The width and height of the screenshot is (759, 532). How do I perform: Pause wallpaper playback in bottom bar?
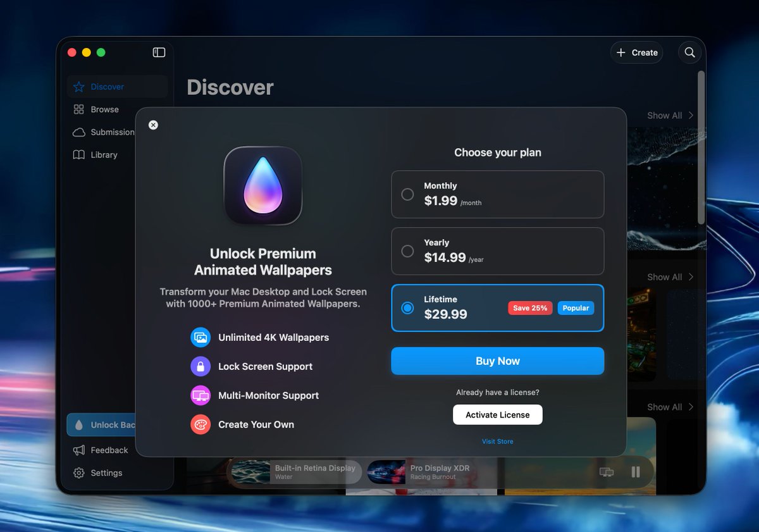(x=636, y=472)
